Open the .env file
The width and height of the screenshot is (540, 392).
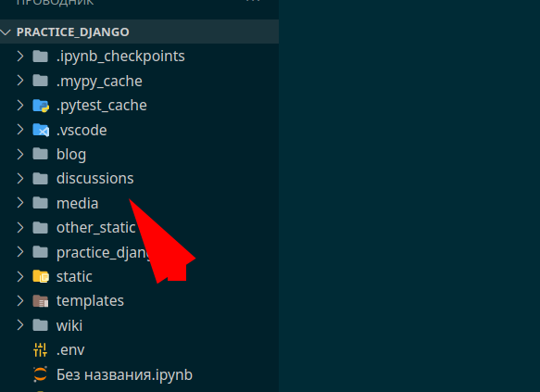(139, 349)
